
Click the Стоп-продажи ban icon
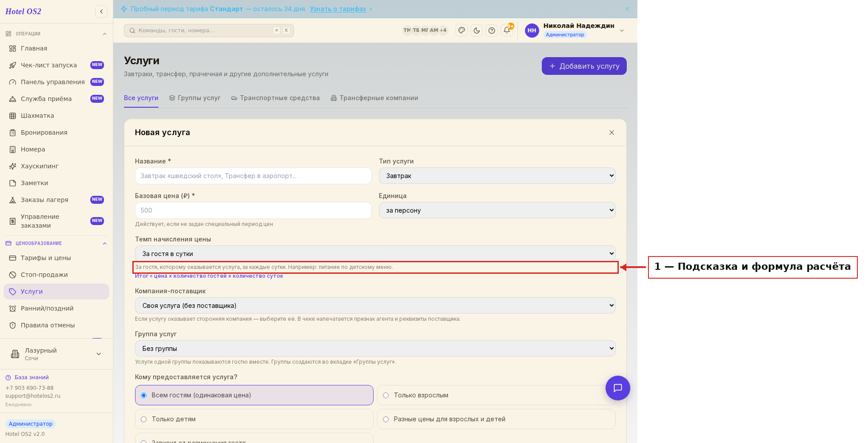[x=13, y=275]
